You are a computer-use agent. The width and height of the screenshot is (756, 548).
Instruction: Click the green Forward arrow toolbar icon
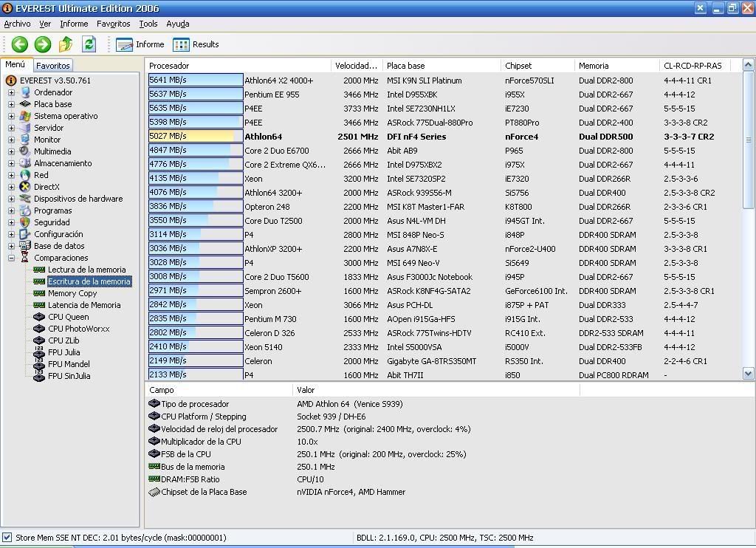[x=42, y=44]
